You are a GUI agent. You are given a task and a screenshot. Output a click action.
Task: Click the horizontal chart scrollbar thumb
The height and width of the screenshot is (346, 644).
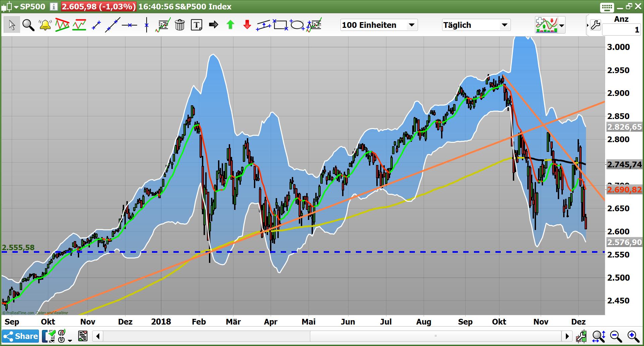(x=435, y=336)
